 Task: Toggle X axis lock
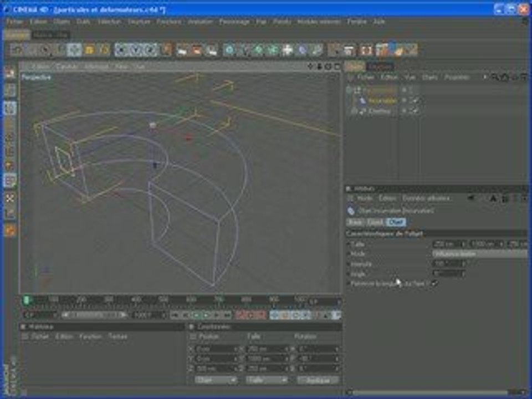(121, 50)
